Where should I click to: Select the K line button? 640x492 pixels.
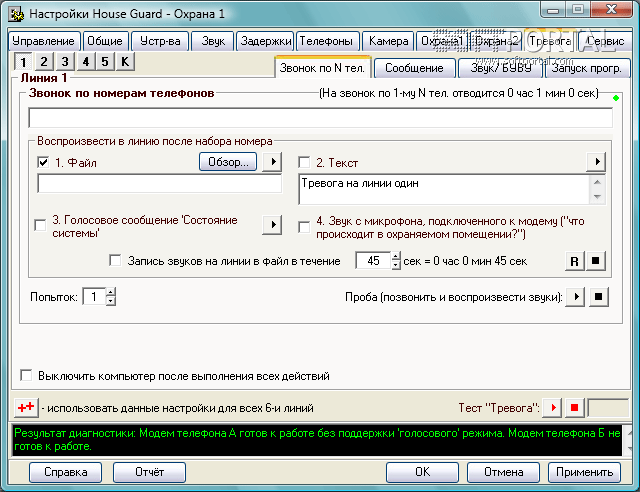pyautogui.click(x=125, y=62)
